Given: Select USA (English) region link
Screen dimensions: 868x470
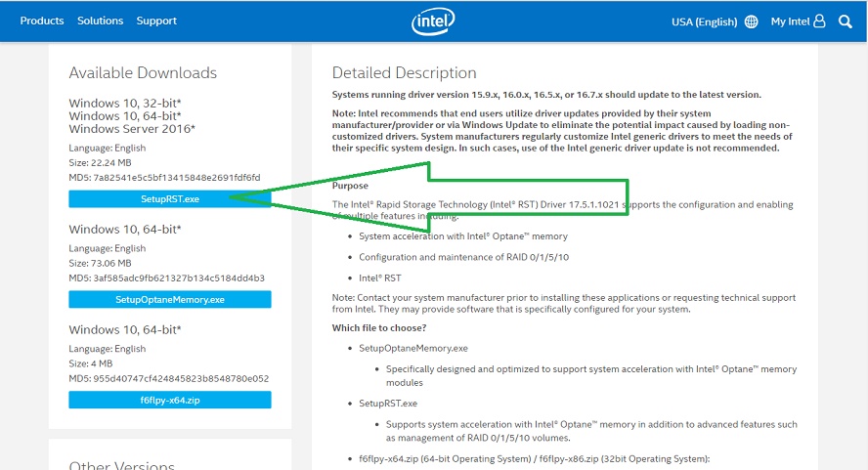Looking at the screenshot, I should coord(704,21).
